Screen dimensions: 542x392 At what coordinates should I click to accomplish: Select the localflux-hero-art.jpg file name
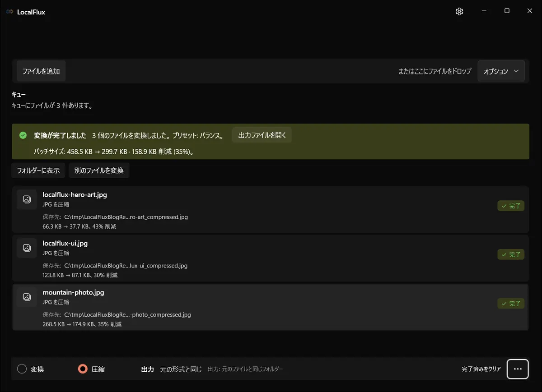(75, 195)
